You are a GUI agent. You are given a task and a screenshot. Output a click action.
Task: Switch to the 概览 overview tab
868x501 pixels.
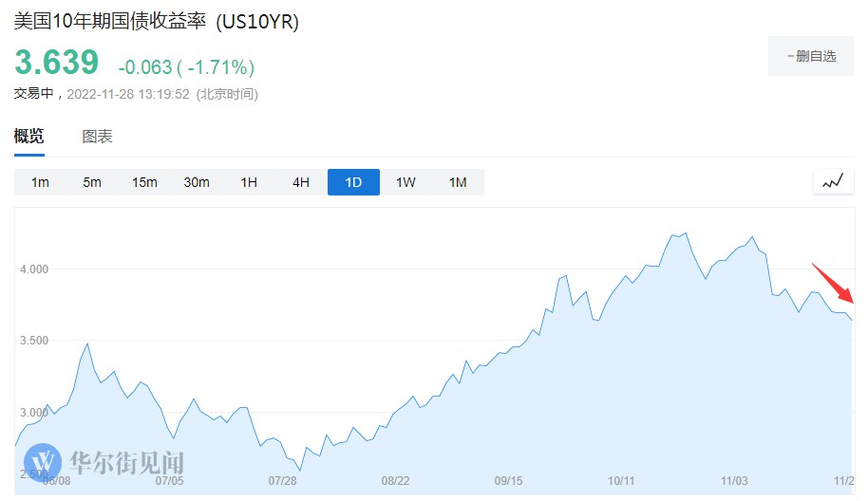coord(28,137)
